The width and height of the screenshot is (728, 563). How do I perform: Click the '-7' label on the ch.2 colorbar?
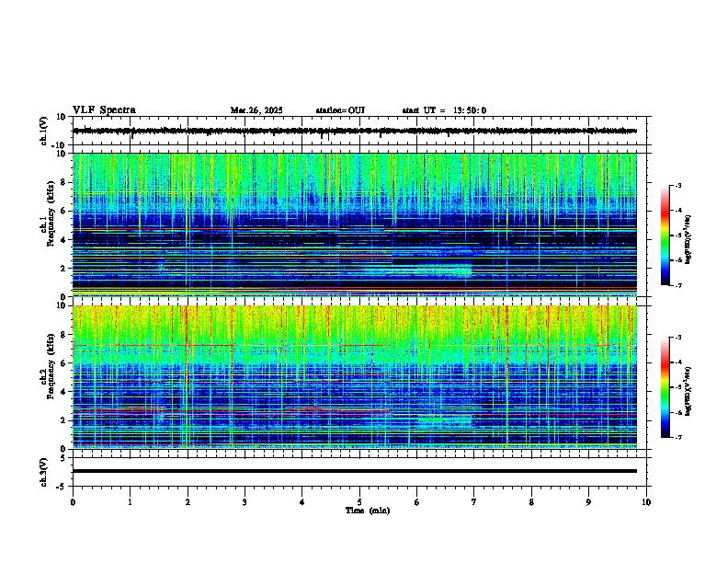(x=678, y=437)
